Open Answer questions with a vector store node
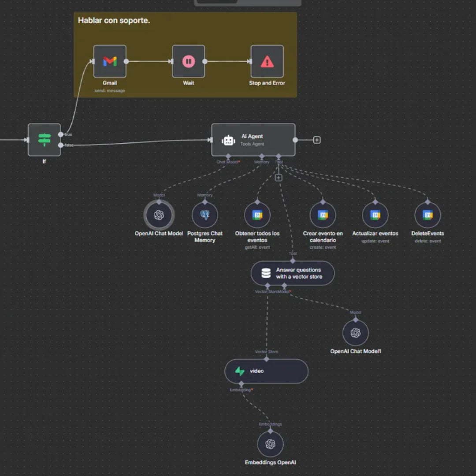Viewport: 476px width, 476px height. click(293, 273)
